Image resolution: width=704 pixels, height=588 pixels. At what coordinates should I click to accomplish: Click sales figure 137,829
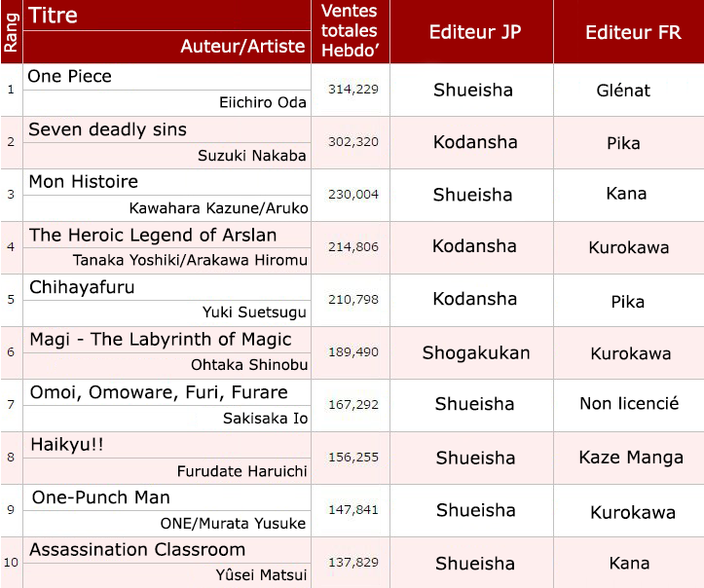pyautogui.click(x=352, y=563)
